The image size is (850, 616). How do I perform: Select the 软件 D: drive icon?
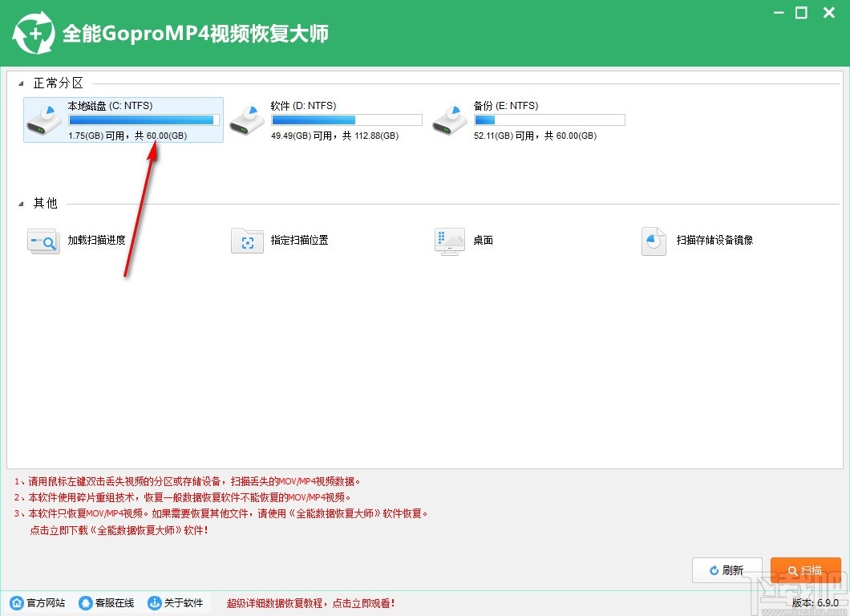247,120
